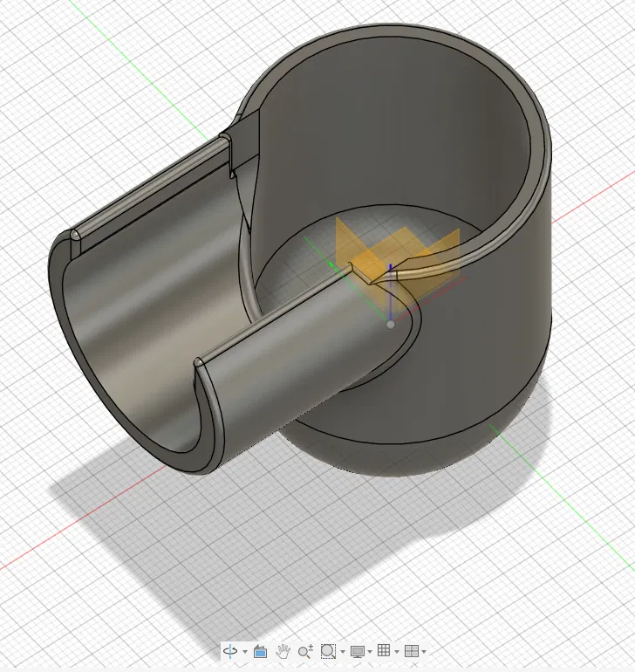635x672 pixels.
Task: Open the Orbit type dropdown arrow
Action: click(x=245, y=652)
